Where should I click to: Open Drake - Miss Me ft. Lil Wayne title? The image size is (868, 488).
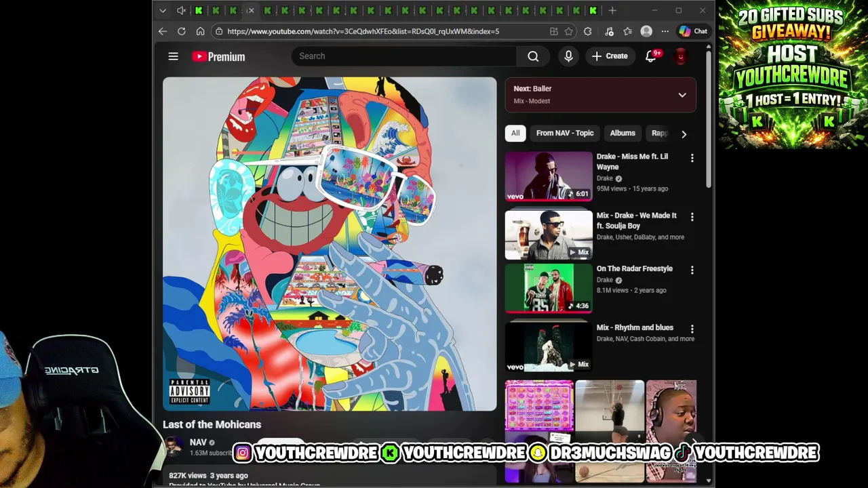[632, 162]
